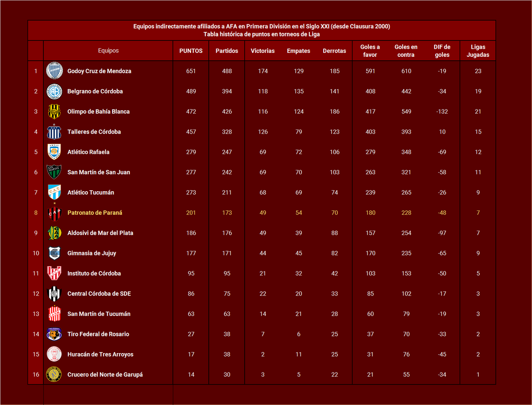The height and width of the screenshot is (405, 532).
Task: Click team name Central Córdoba de SDE
Action: [99, 294]
